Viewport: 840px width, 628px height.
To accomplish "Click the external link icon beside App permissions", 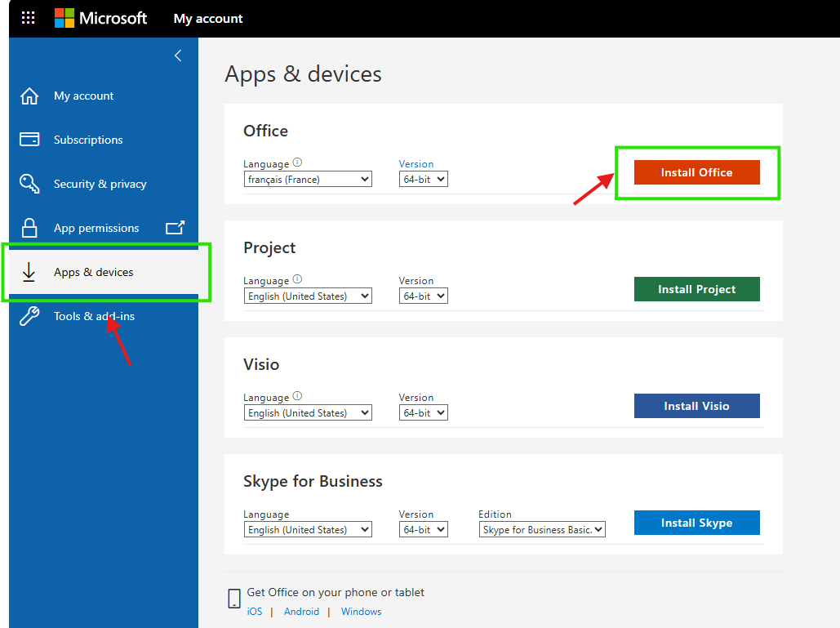I will point(175,228).
